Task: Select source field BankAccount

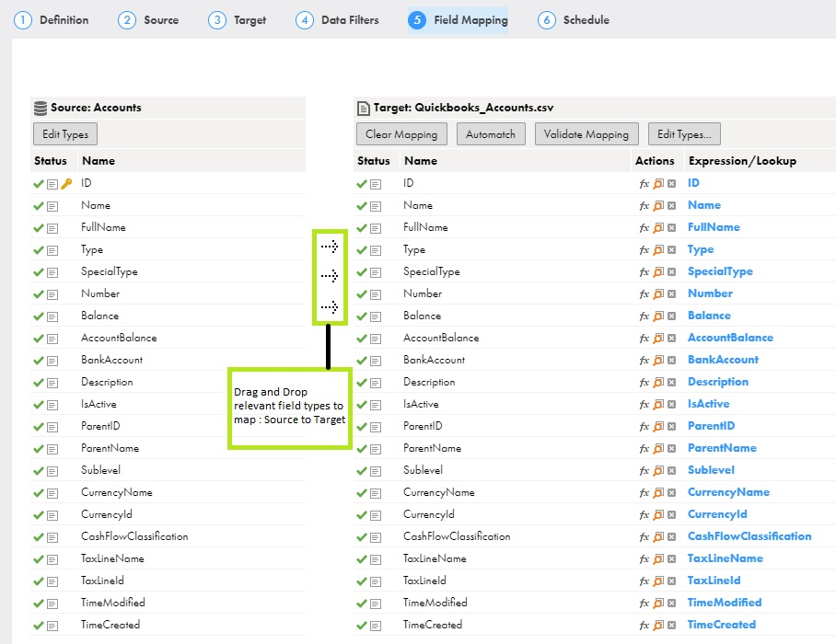Action: point(112,360)
